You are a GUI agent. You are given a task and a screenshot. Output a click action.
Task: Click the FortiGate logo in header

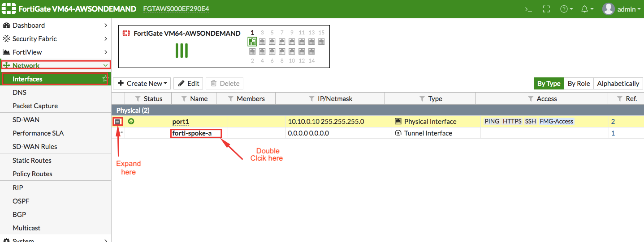(9, 9)
